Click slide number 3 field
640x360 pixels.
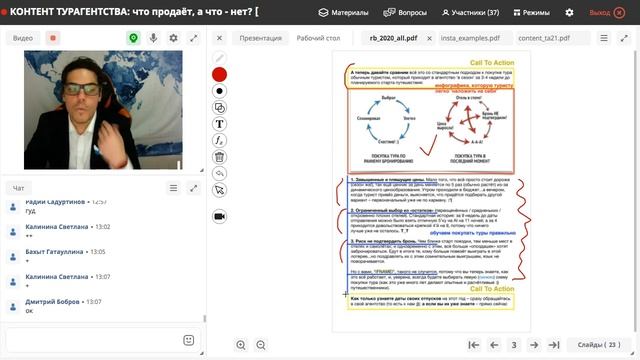514,345
